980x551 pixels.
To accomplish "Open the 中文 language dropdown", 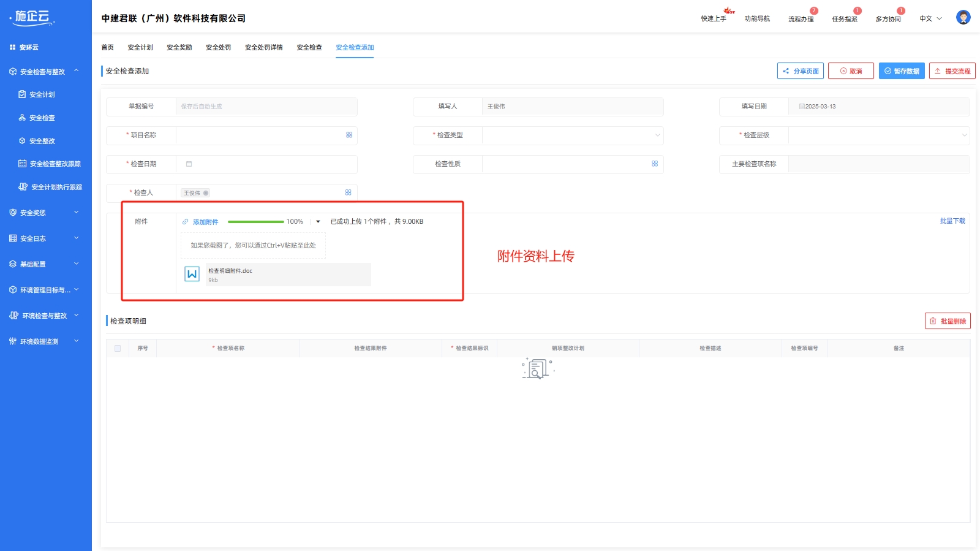I will point(930,18).
